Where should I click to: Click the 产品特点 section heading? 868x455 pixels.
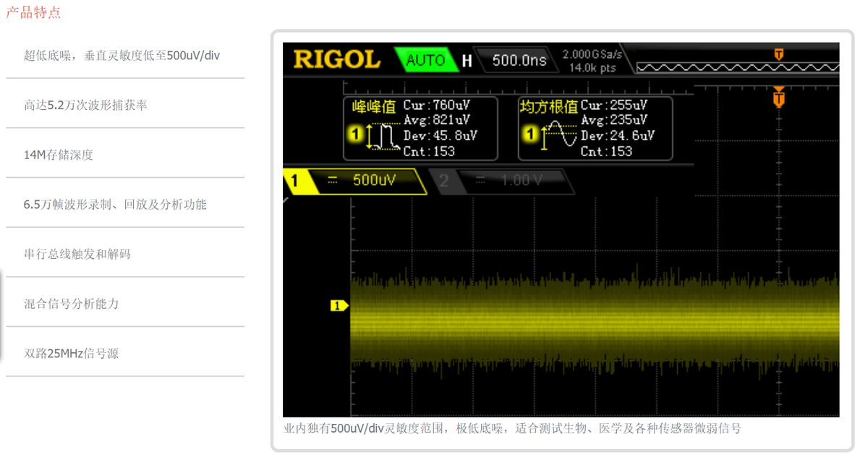click(x=33, y=12)
